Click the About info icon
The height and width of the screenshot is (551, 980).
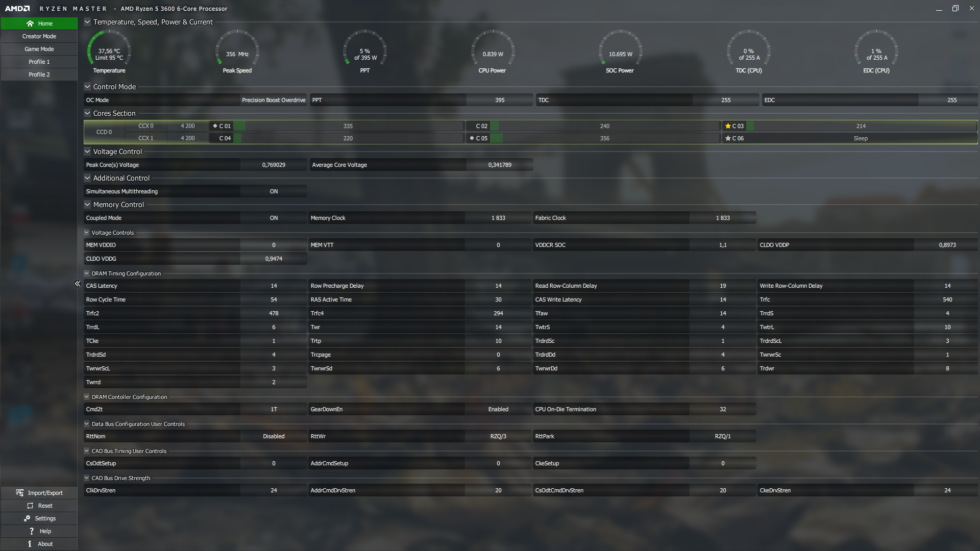[30, 544]
